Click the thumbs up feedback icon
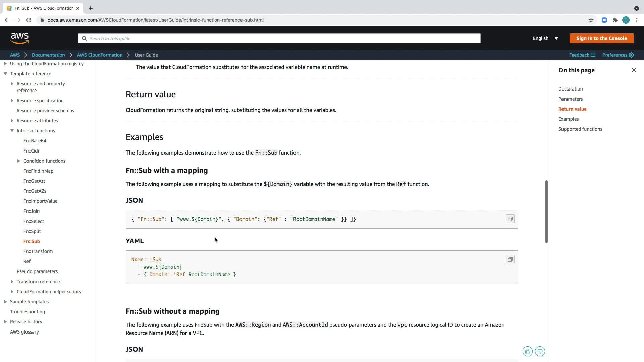This screenshot has height=362, width=644. [x=527, y=351]
